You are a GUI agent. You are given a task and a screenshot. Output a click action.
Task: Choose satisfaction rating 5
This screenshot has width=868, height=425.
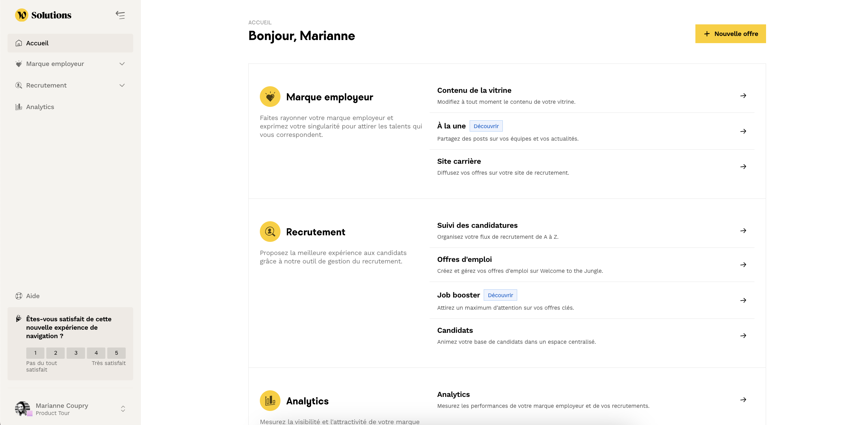click(116, 353)
